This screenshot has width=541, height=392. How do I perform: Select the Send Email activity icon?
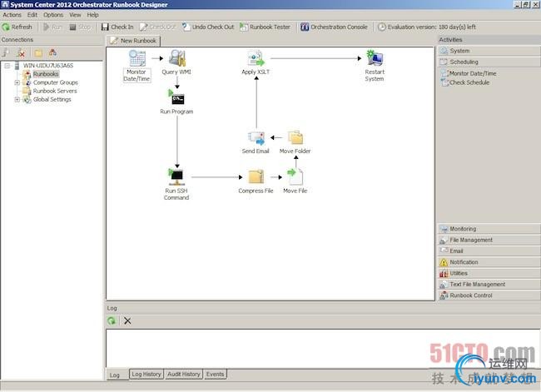pyautogui.click(x=256, y=137)
